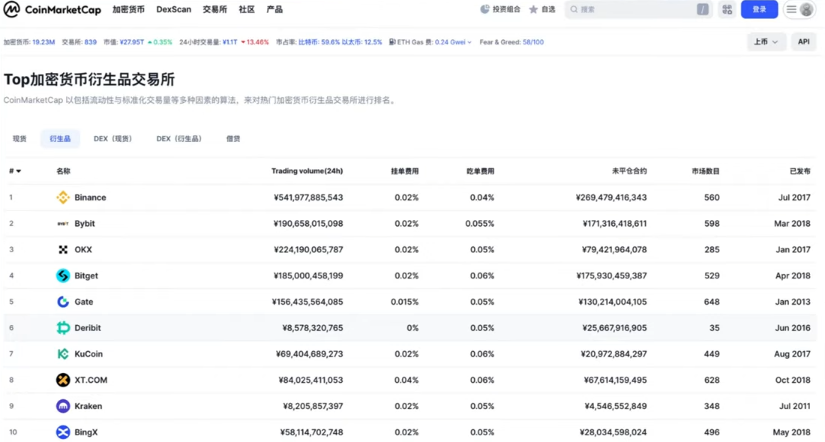The width and height of the screenshot is (825, 442).
Task: Open the 投资组合 link
Action: click(x=500, y=9)
